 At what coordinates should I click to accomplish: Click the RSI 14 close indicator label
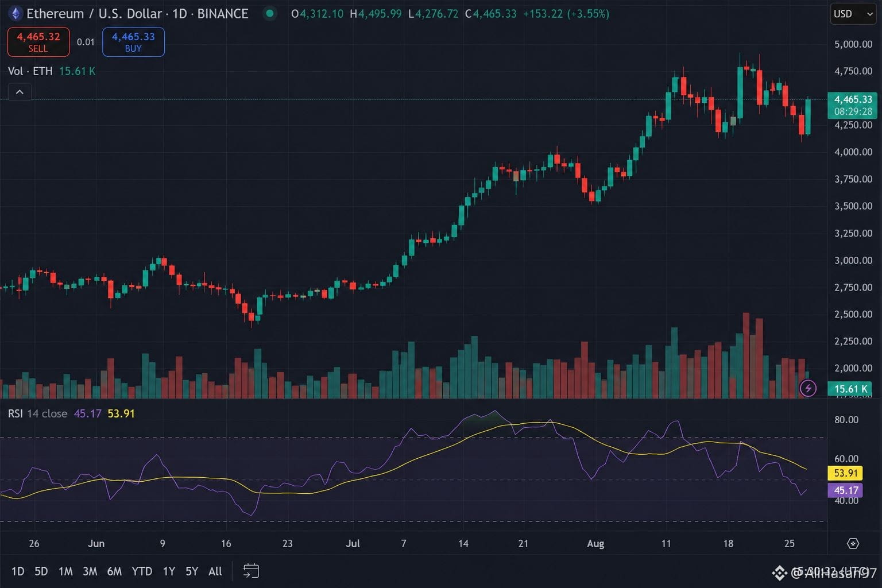37,413
